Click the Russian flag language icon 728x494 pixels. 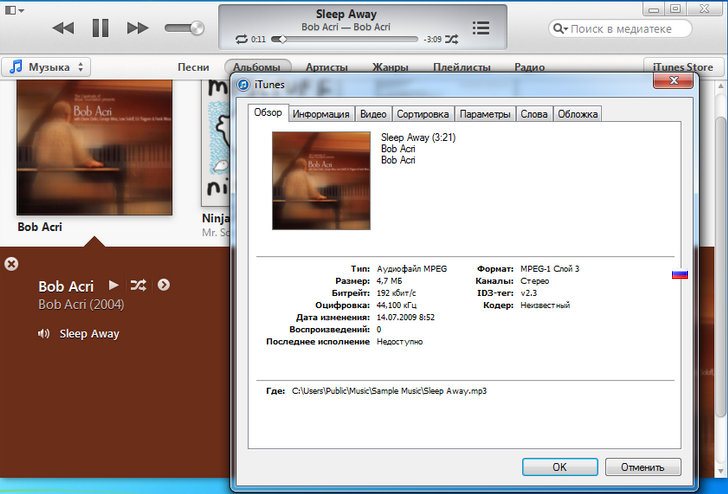coord(680,275)
